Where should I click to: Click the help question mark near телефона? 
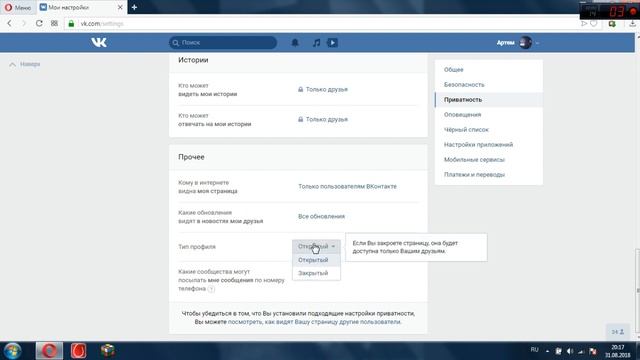211,289
